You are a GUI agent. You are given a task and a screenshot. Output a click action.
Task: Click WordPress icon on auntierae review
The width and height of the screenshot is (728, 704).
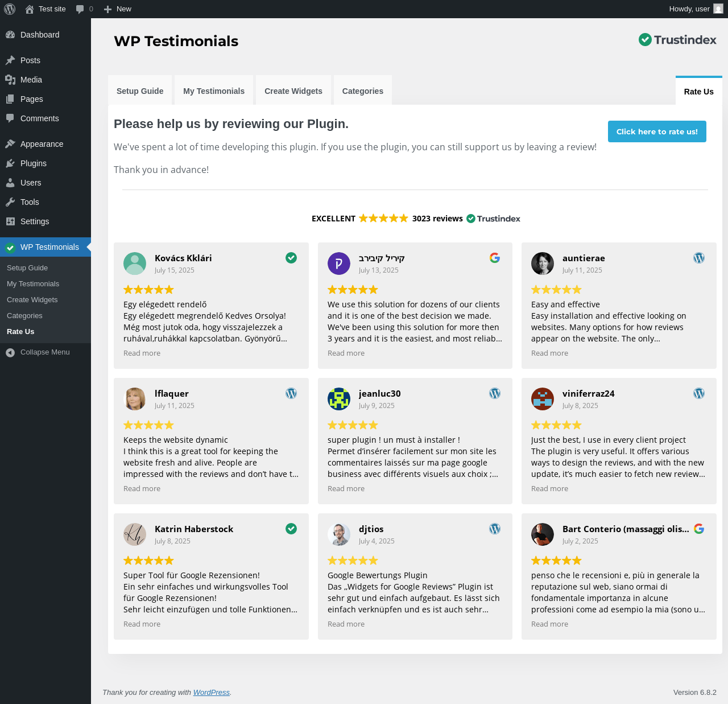point(699,258)
